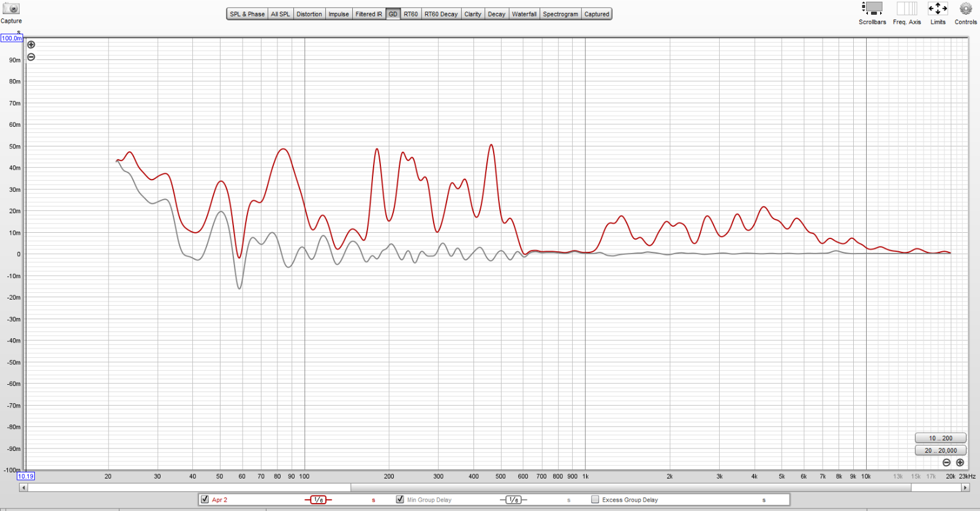Zoom out vertical axis with top-left minus
Viewport: 980px width, 511px height.
[31, 57]
